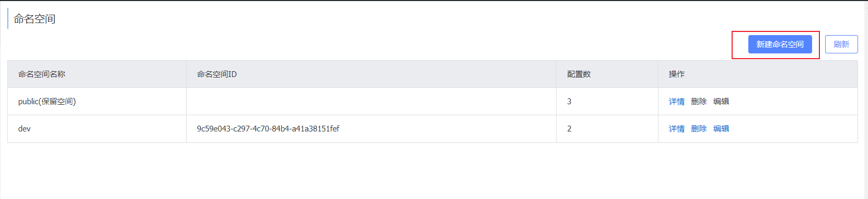Viewport: 868px width, 199px height.
Task: Choose 编辑 in the public(保留空间) row
Action: [x=721, y=102]
